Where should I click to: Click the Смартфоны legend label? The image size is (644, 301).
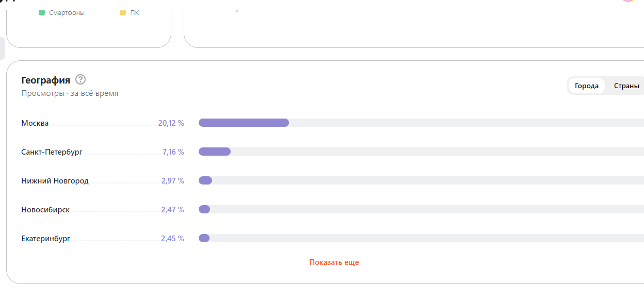point(67,13)
